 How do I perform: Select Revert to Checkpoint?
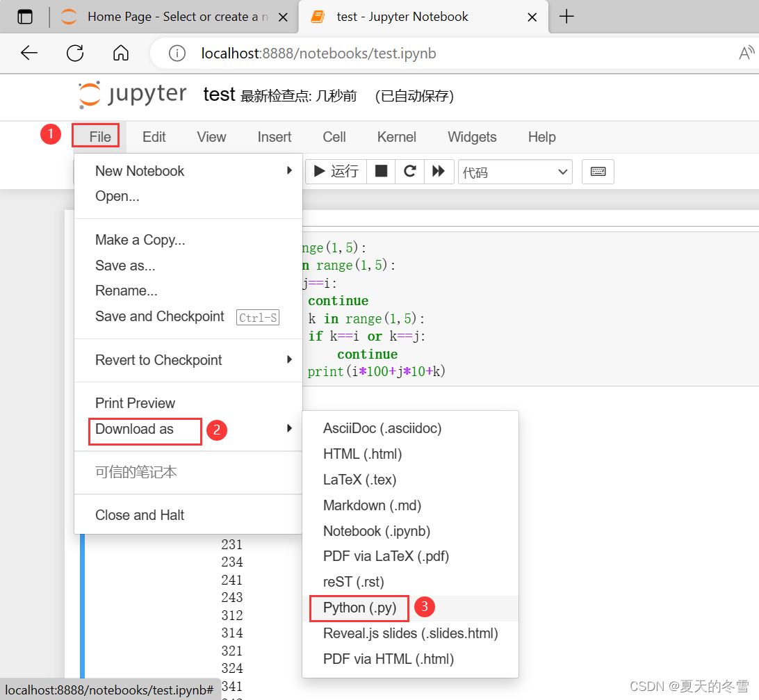pyautogui.click(x=188, y=359)
